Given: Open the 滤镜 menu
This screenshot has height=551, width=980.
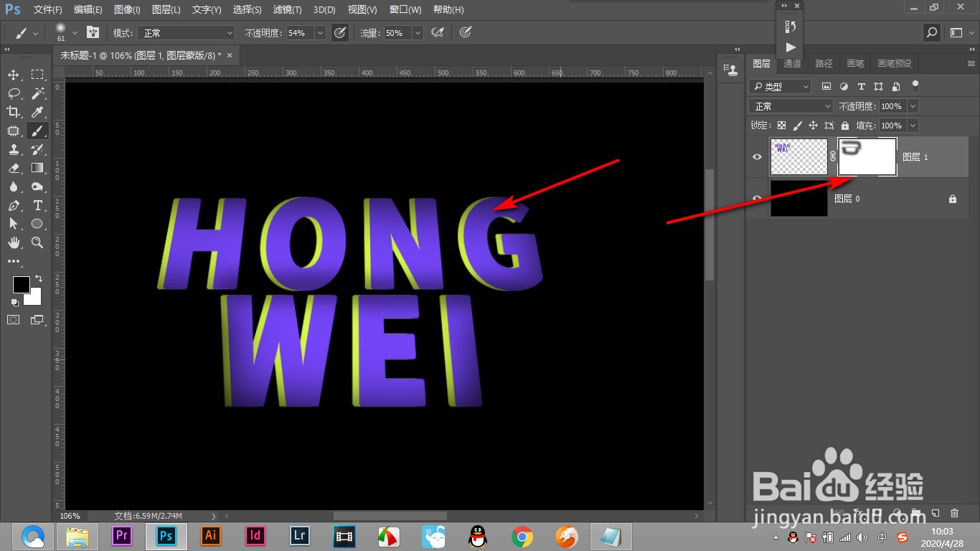Looking at the screenshot, I should tap(286, 9).
